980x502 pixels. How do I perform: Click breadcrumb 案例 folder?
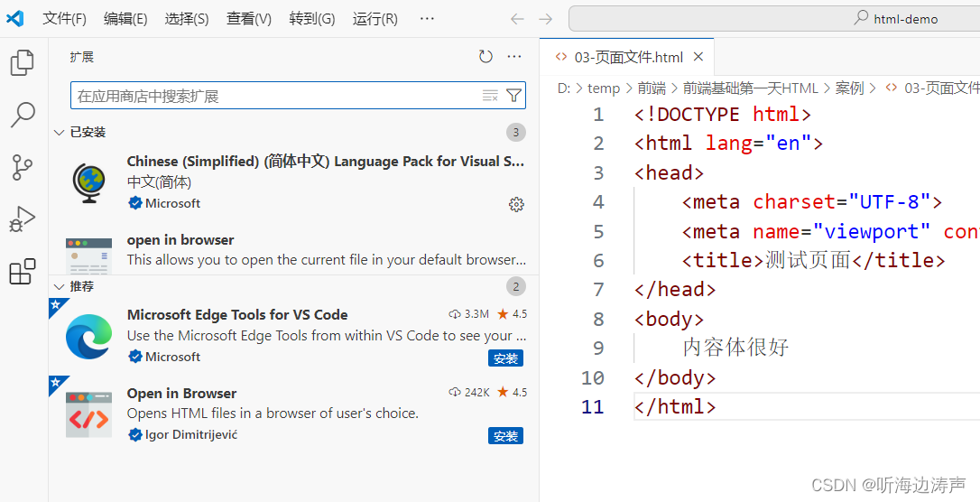pyautogui.click(x=850, y=88)
